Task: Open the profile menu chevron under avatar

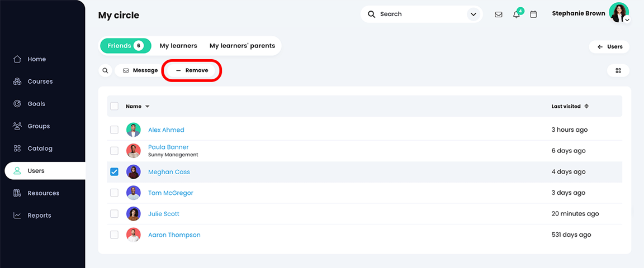Action: coord(627,20)
